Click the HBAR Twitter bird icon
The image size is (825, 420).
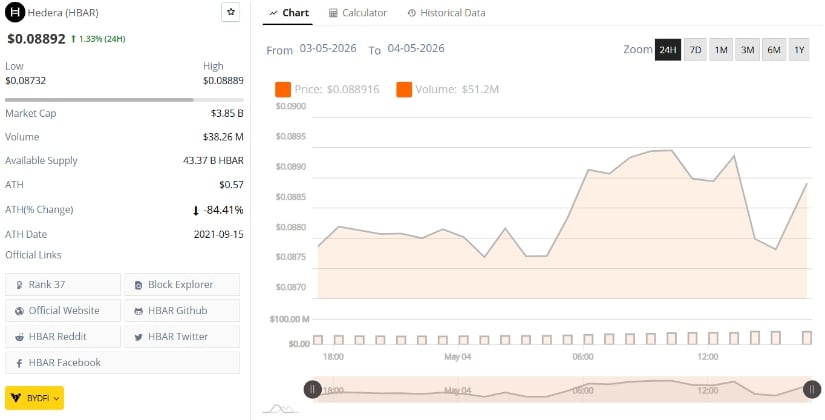point(138,337)
